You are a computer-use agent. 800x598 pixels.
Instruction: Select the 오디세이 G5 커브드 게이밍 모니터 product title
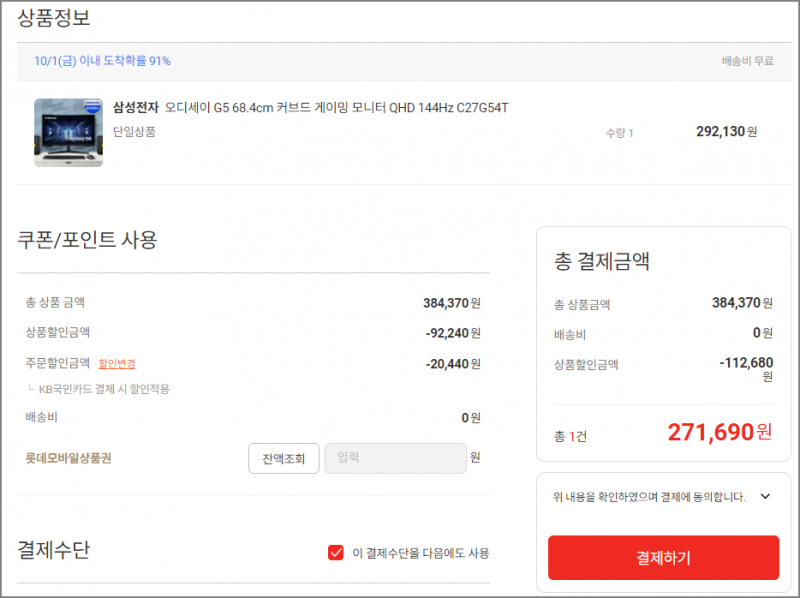[x=336, y=108]
